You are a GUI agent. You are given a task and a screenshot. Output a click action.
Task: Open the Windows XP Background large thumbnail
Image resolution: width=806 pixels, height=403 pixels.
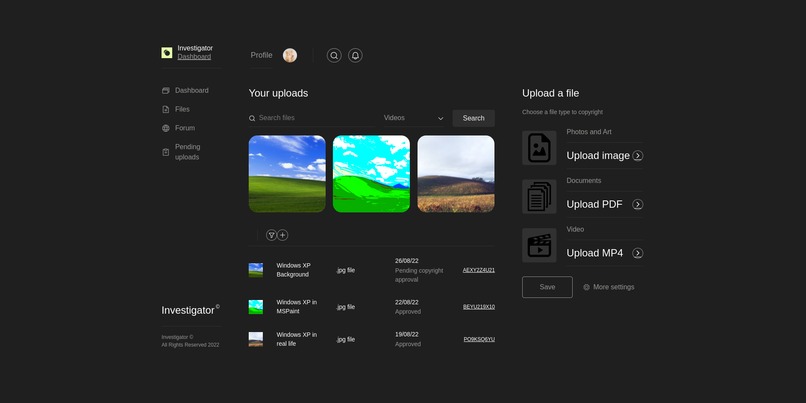pos(287,174)
